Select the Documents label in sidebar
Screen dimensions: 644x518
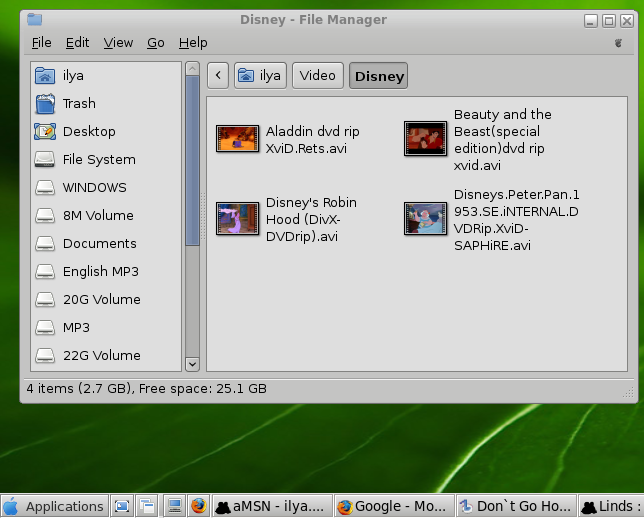pyautogui.click(x=99, y=243)
